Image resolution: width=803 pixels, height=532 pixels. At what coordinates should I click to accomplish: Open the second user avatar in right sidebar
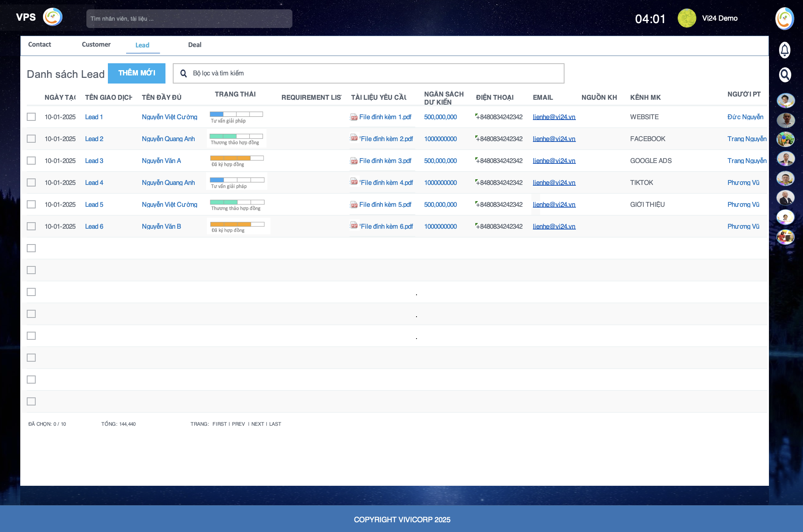tap(786, 120)
